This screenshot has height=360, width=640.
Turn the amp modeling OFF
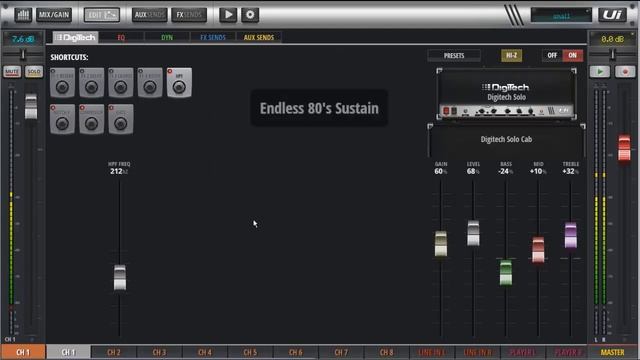click(x=552, y=56)
